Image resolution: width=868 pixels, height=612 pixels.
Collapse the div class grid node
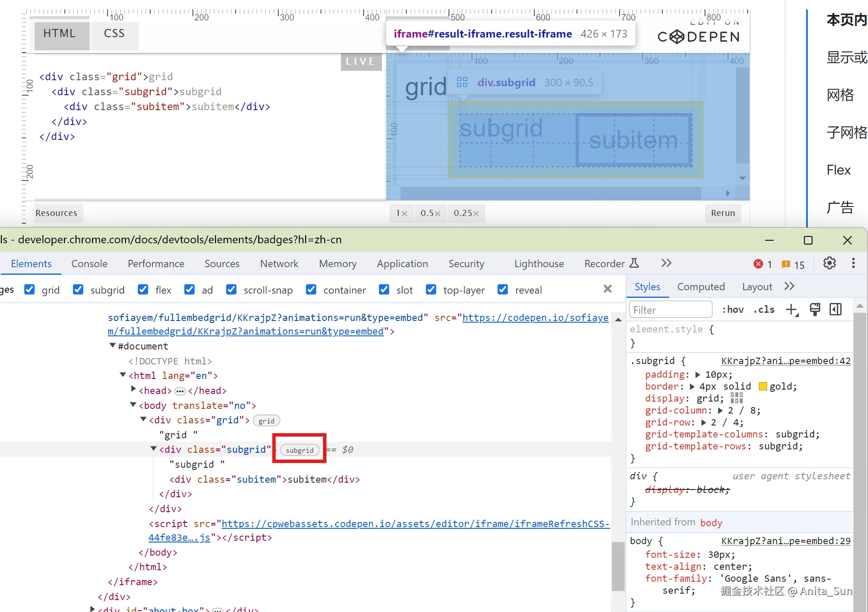pyautogui.click(x=143, y=419)
